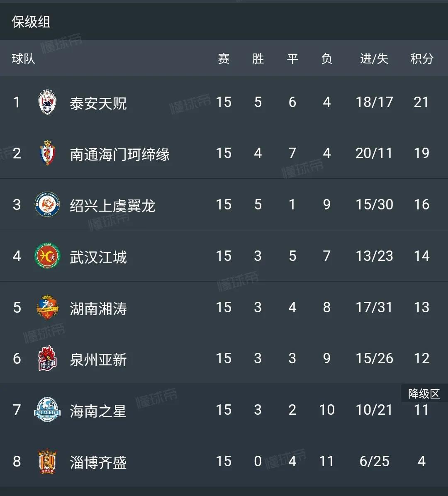This screenshot has height=496, width=448.
Task: Select the 绍兴上虞翼龙 round logo
Action: pyautogui.click(x=47, y=204)
